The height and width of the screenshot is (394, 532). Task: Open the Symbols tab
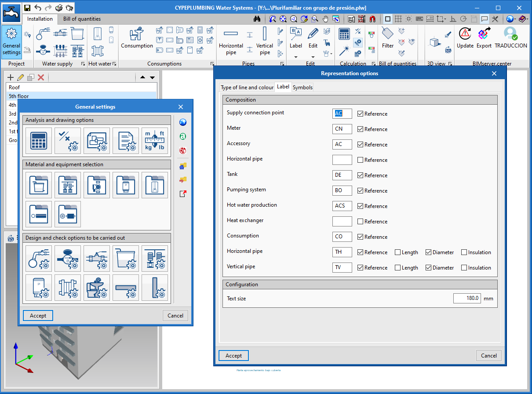click(x=302, y=88)
